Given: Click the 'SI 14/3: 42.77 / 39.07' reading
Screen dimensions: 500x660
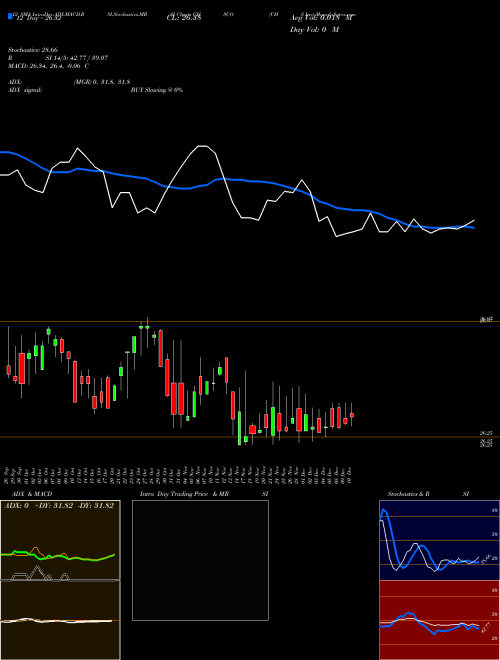Looking at the screenshot, I should [77, 58].
